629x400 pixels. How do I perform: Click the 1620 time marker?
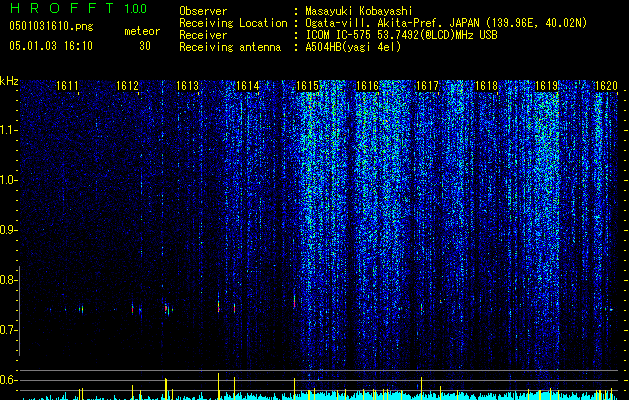pyautogui.click(x=606, y=86)
